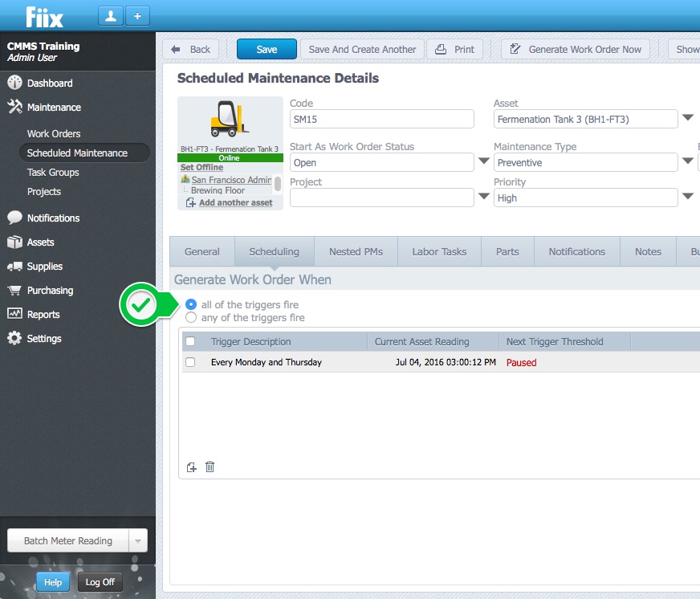Click the Back button

coord(190,49)
